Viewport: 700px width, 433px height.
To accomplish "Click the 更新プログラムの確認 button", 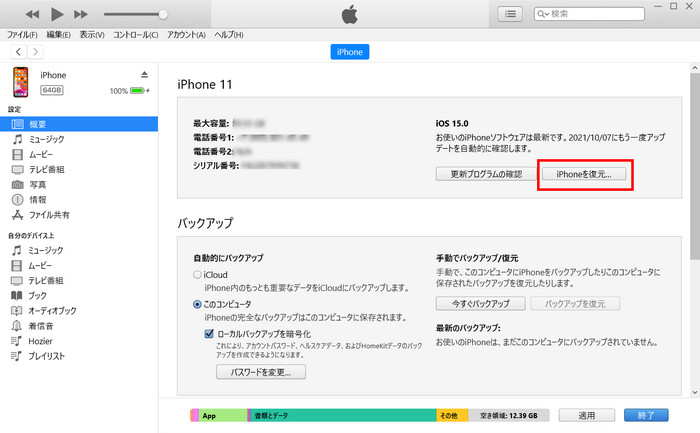I will tap(486, 174).
